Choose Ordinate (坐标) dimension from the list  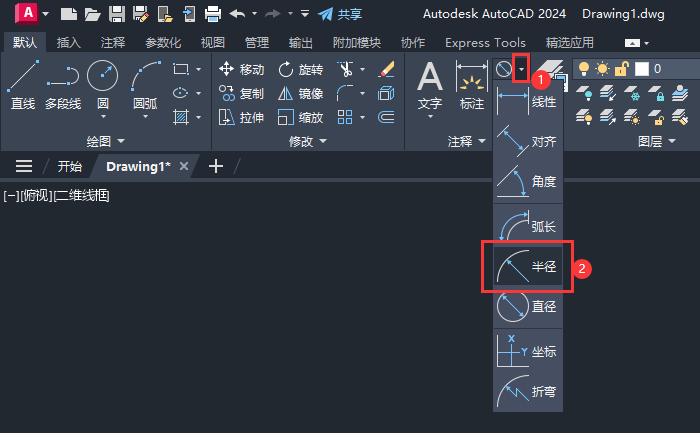click(x=528, y=351)
